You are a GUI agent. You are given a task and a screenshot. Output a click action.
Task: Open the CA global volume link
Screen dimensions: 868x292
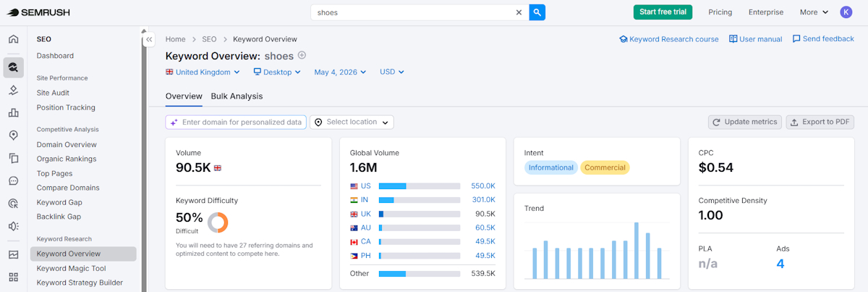(485, 241)
